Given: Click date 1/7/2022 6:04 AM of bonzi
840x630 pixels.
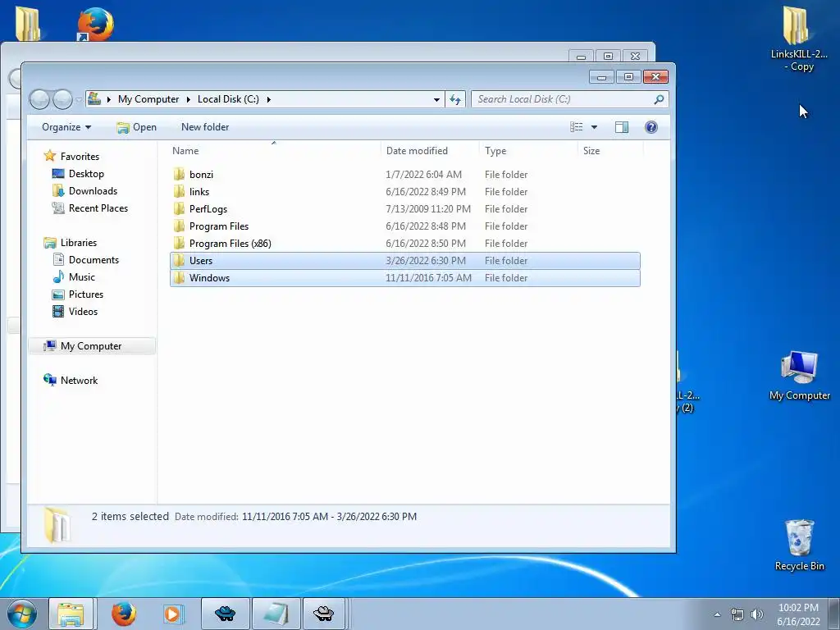Looking at the screenshot, I should [423, 175].
